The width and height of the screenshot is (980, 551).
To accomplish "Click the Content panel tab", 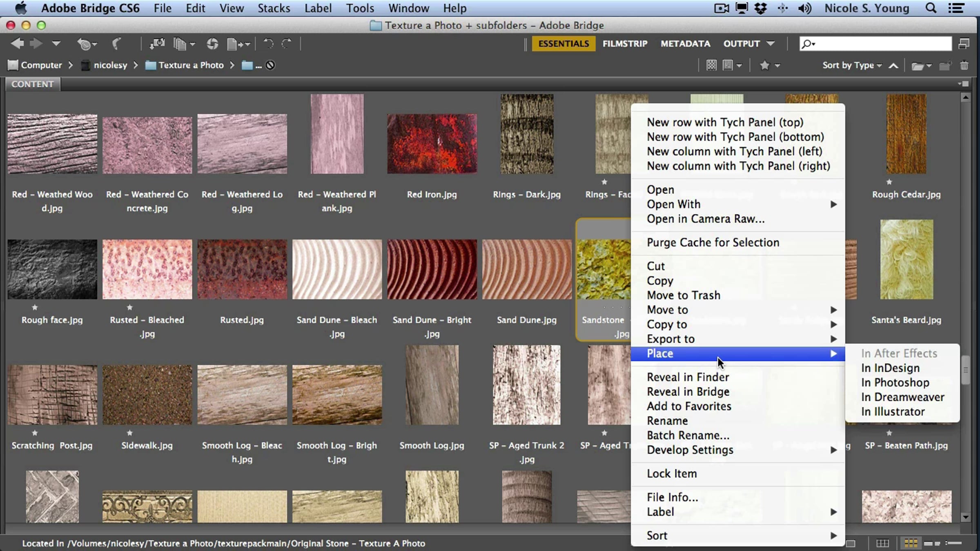I will [x=33, y=84].
